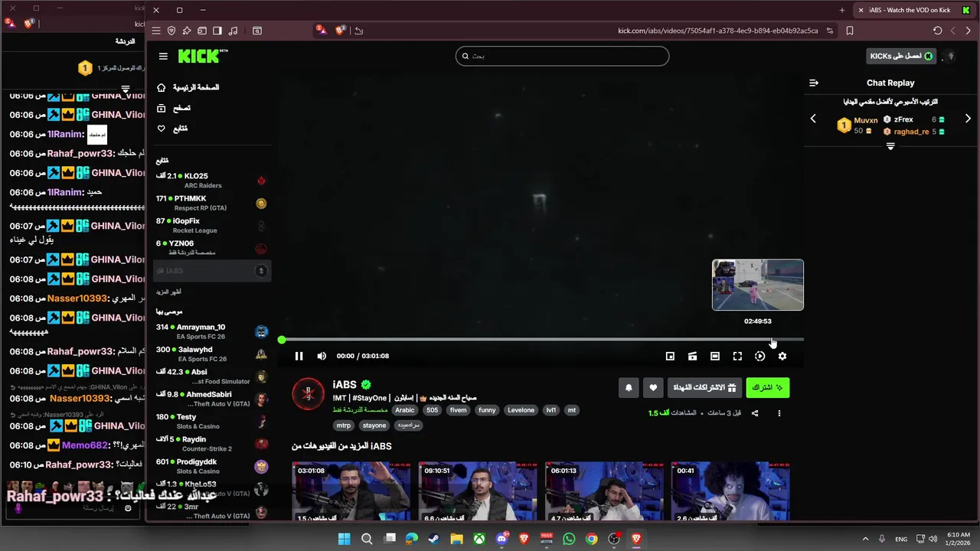Open playback speed control
This screenshot has height=551, width=980.
759,356
